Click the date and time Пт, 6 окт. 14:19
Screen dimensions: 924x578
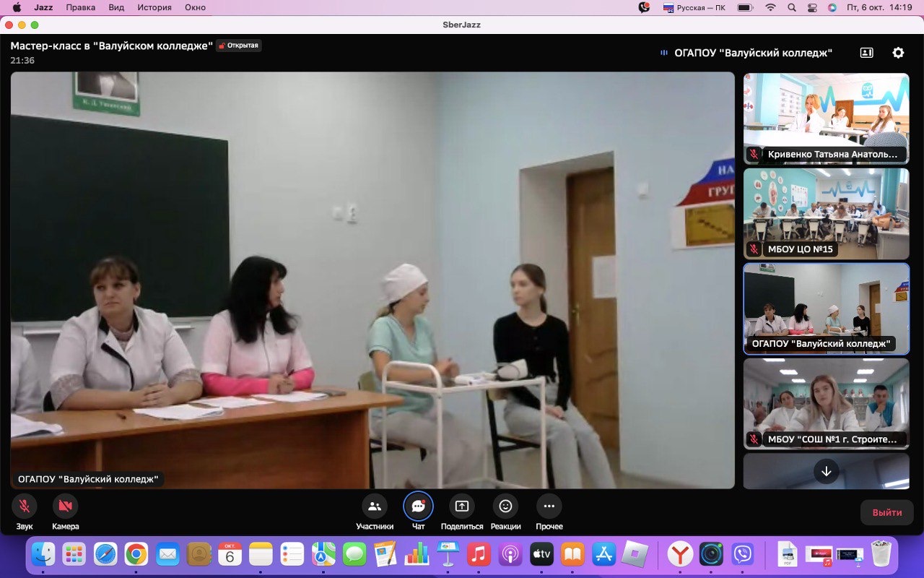click(880, 7)
